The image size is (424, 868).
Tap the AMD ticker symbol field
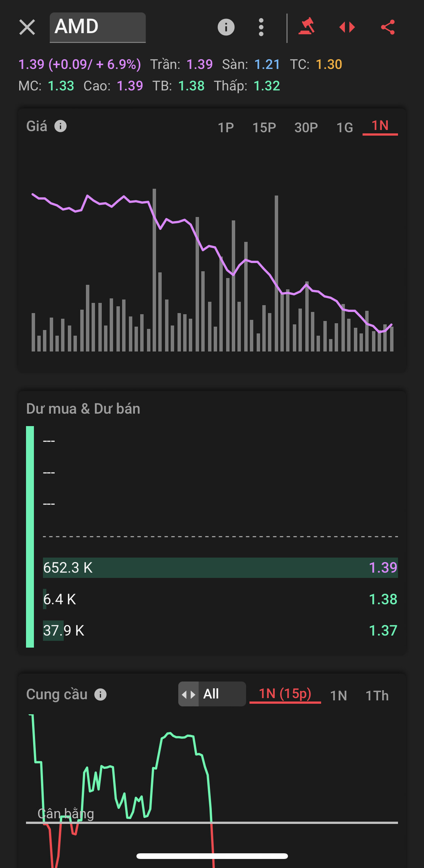98,28
